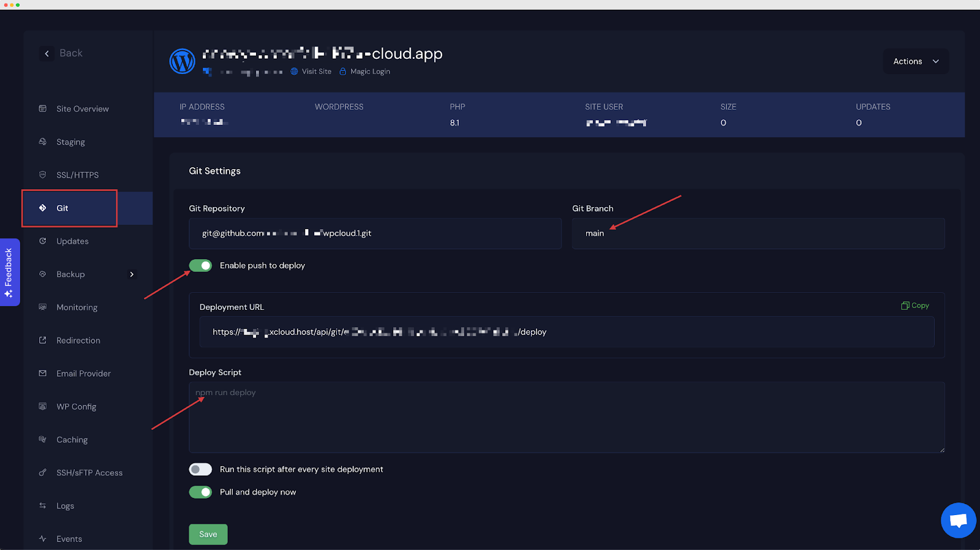Image resolution: width=980 pixels, height=550 pixels.
Task: Click the Email Provider envelope icon
Action: click(42, 373)
